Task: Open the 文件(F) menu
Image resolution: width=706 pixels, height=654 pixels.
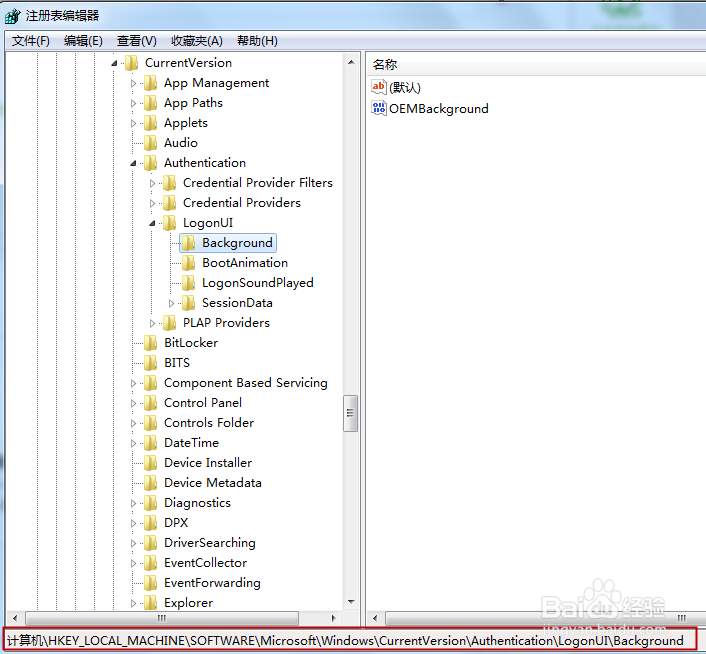Action: (31, 41)
